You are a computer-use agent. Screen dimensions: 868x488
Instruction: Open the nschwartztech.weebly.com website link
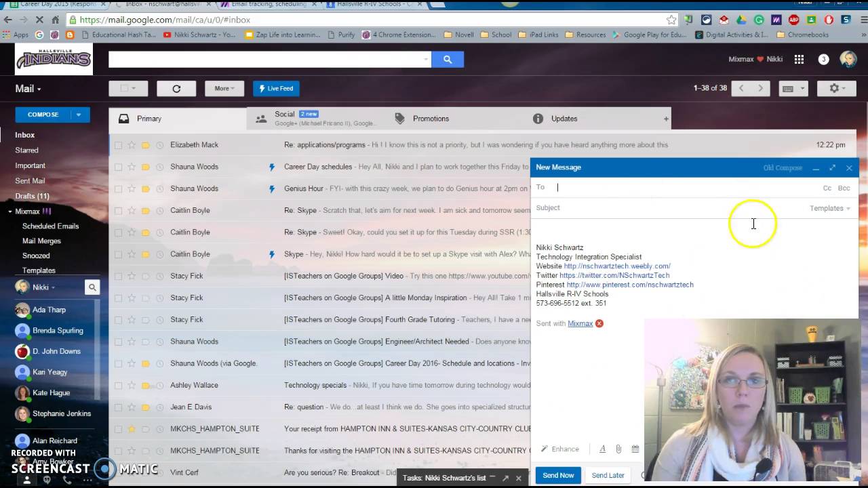(617, 266)
